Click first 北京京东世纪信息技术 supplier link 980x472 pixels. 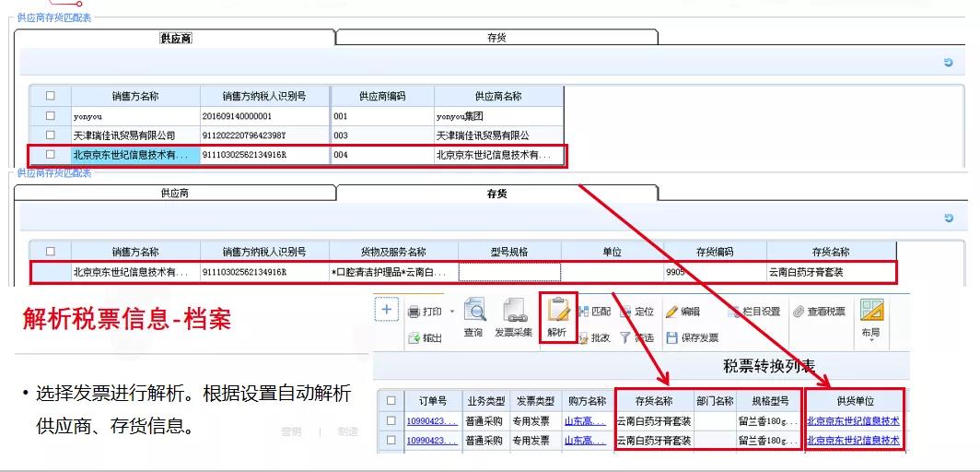[x=853, y=421]
